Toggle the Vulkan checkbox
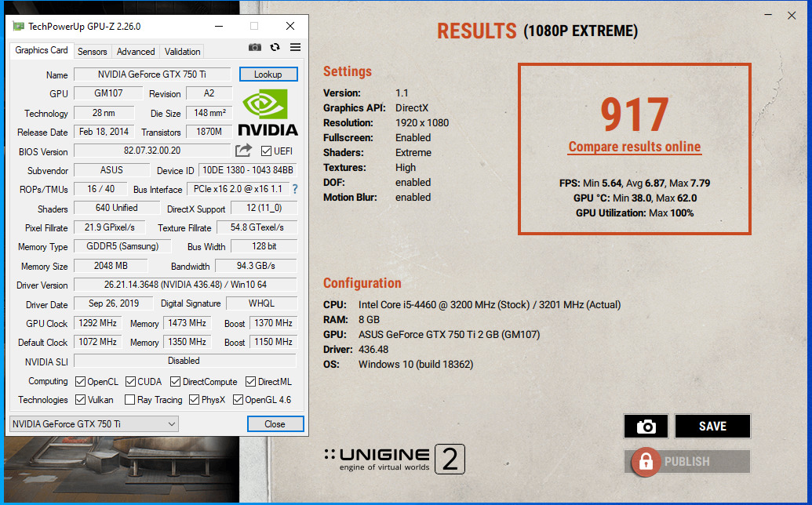The image size is (812, 505). pos(80,400)
